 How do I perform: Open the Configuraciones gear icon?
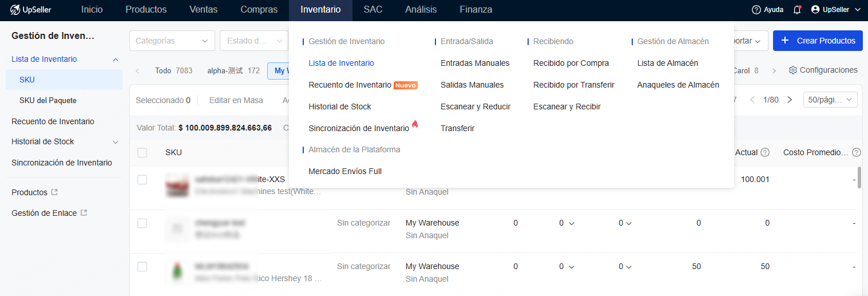pyautogui.click(x=792, y=70)
